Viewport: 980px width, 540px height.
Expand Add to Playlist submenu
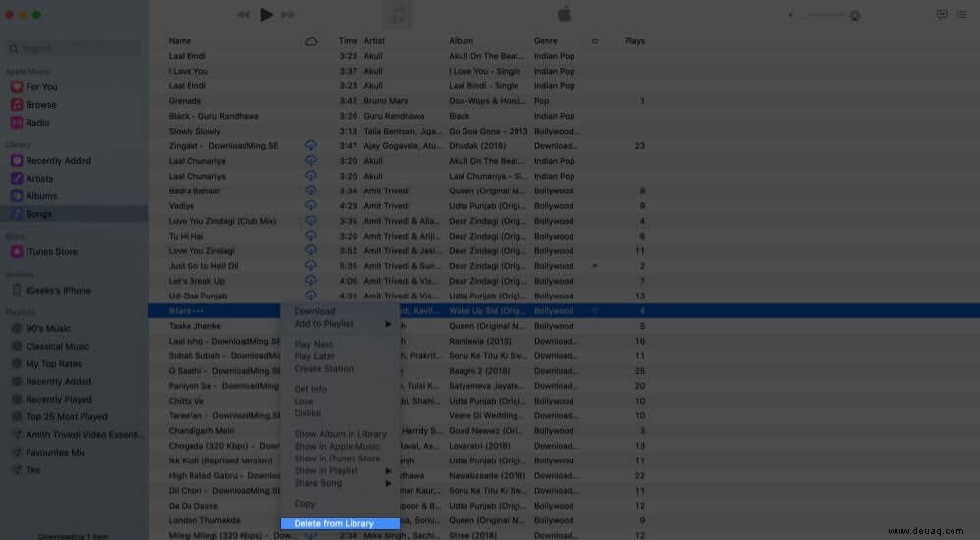(x=340, y=324)
